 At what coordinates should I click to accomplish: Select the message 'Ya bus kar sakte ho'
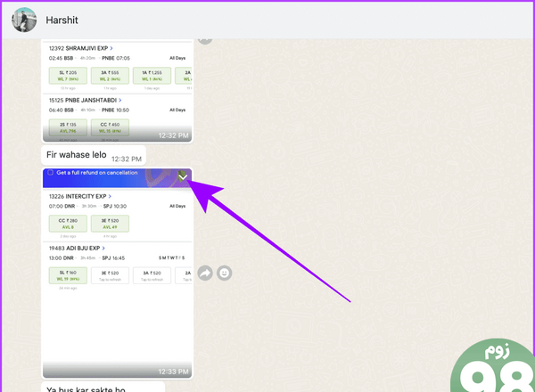point(103,388)
